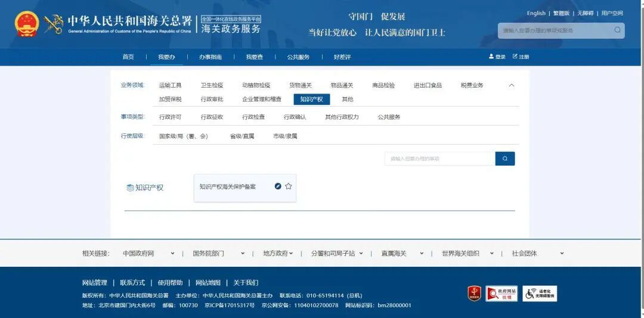The image size is (644, 318).
Task: Select 行政检查 matter type
Action: point(253,117)
